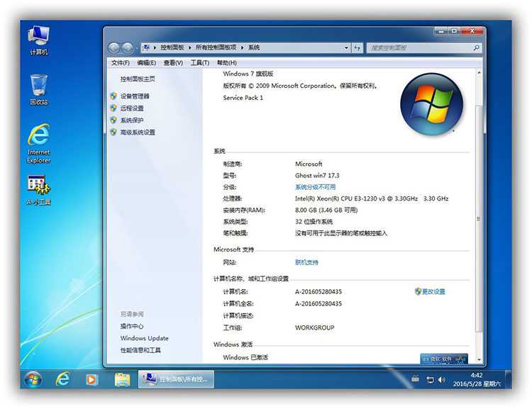Go to 控制面板主页

(x=138, y=79)
